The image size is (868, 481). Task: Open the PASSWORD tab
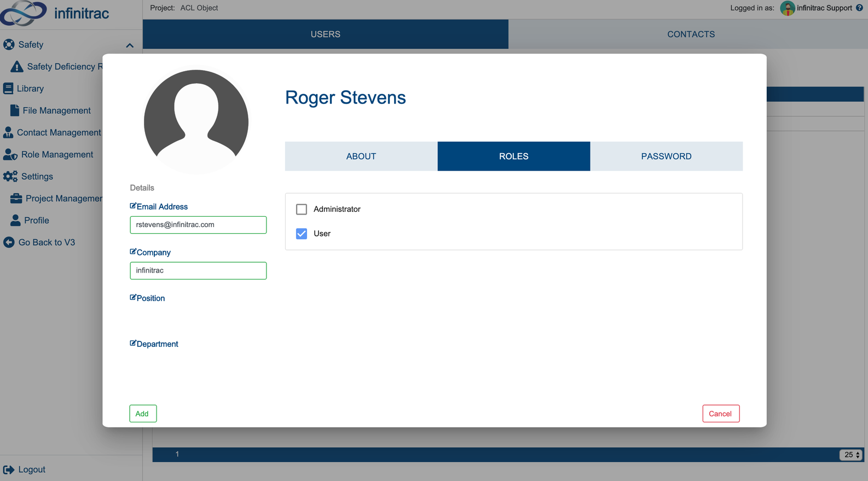[x=667, y=156]
